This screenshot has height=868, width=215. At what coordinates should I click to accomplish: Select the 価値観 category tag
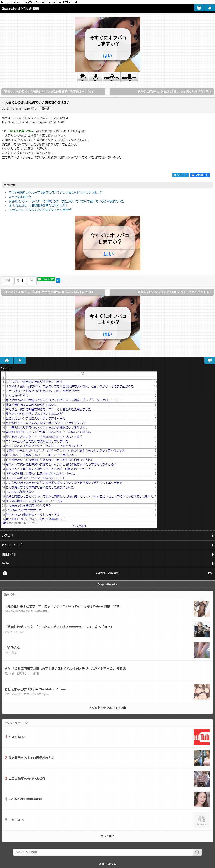tap(45, 109)
